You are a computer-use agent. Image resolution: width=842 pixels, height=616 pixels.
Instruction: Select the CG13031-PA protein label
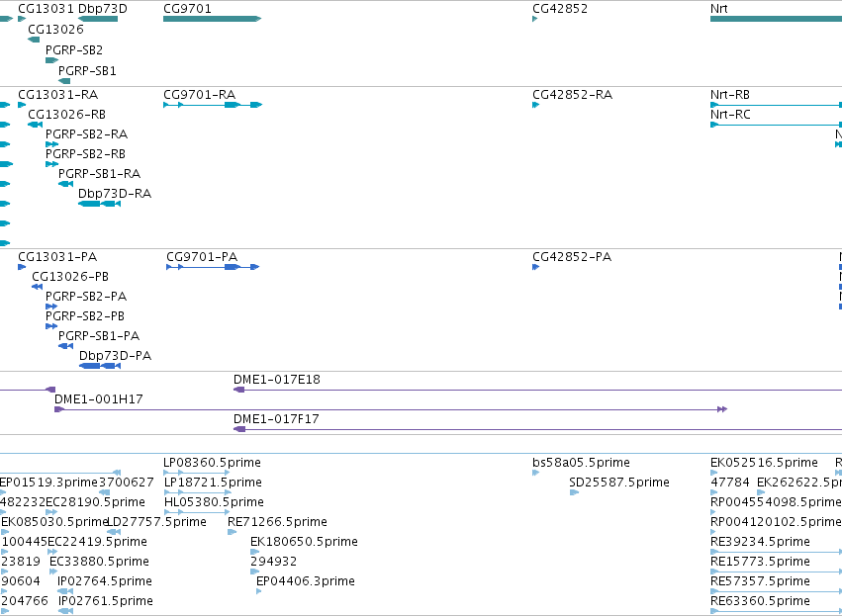(57, 257)
